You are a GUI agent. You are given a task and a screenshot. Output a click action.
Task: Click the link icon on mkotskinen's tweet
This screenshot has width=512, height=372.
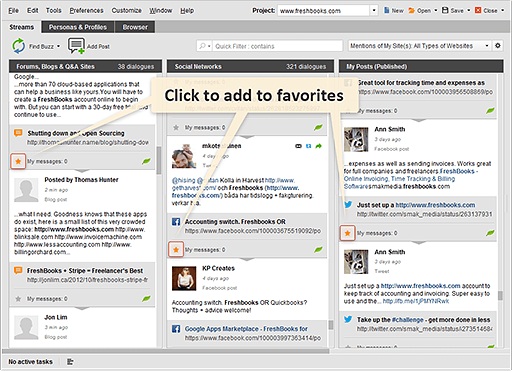(298, 146)
